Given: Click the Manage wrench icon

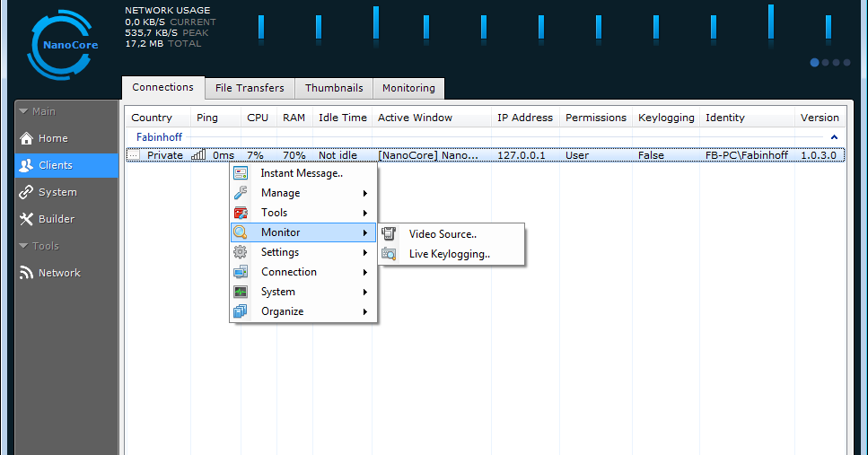Looking at the screenshot, I should (x=241, y=193).
